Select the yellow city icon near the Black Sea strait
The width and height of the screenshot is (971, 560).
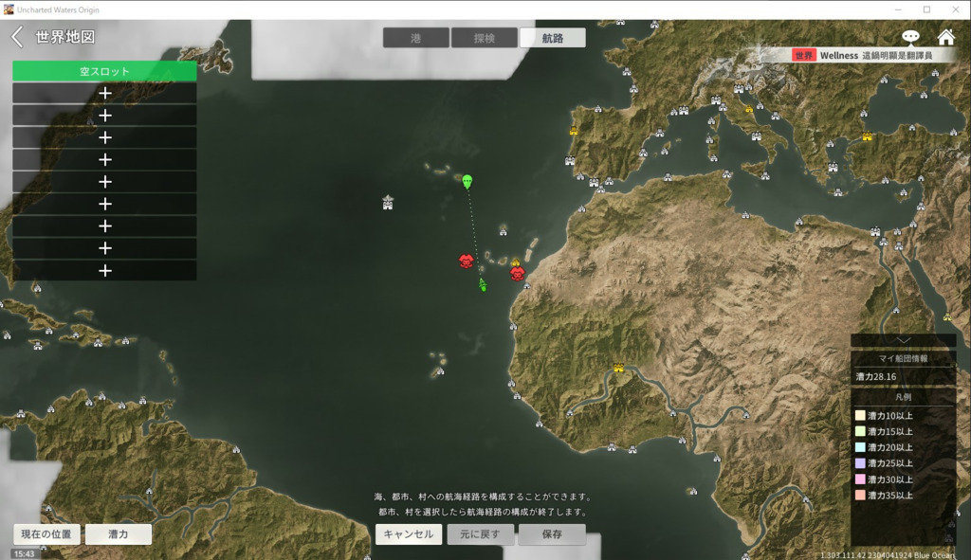pyautogui.click(x=867, y=136)
